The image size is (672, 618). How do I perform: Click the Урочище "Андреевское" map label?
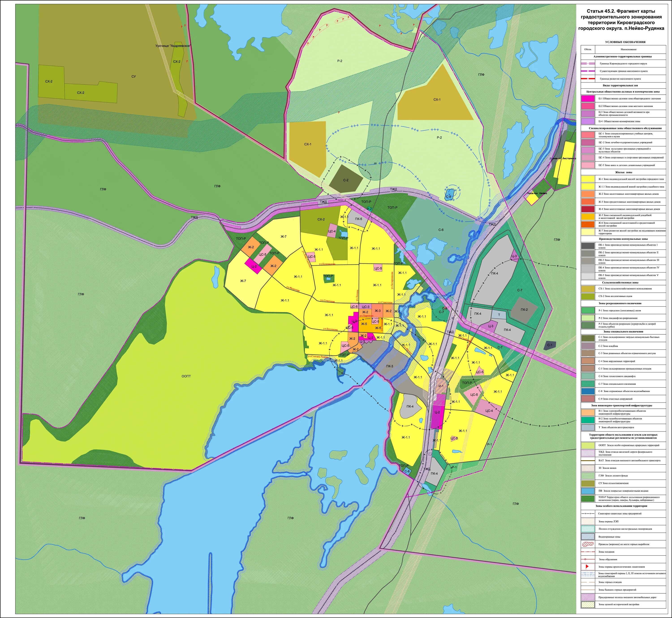(x=173, y=46)
